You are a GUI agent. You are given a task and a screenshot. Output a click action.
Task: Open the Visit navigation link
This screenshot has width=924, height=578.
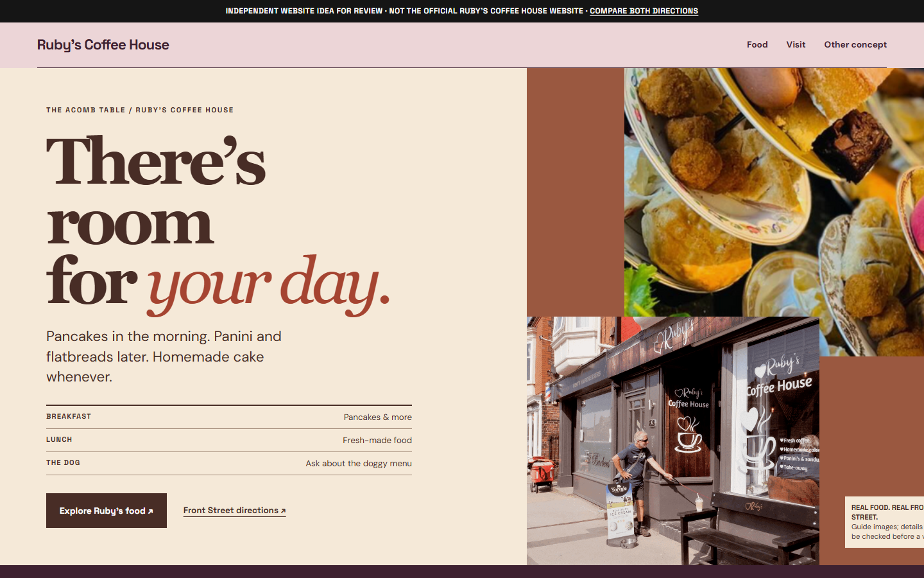coord(796,45)
